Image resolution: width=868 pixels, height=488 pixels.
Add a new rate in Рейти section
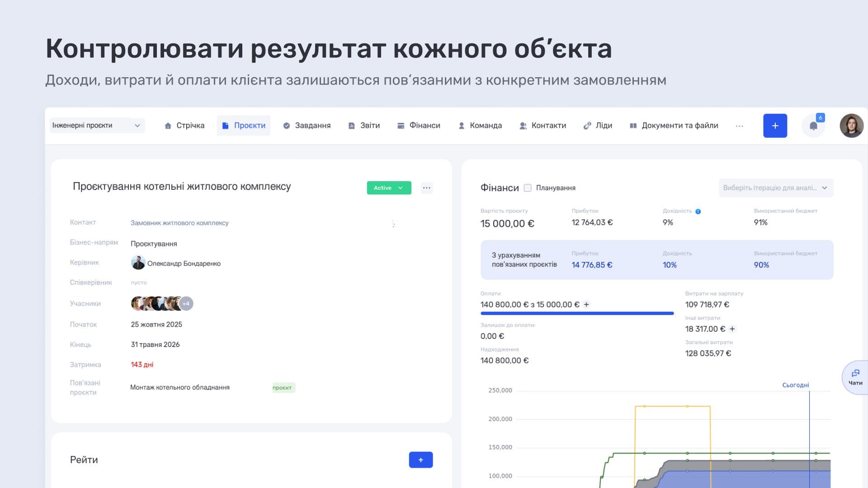click(x=420, y=460)
